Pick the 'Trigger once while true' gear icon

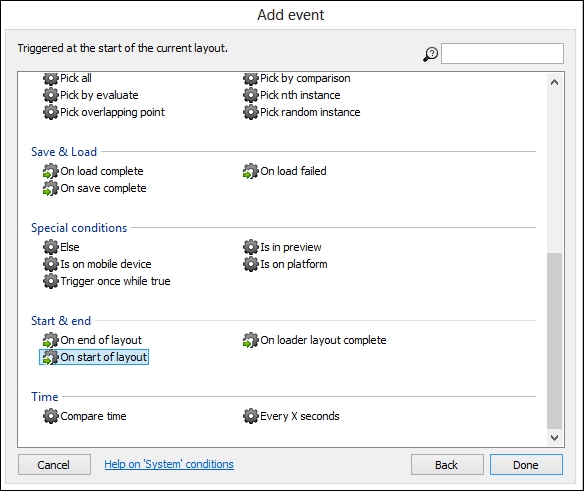[x=50, y=281]
